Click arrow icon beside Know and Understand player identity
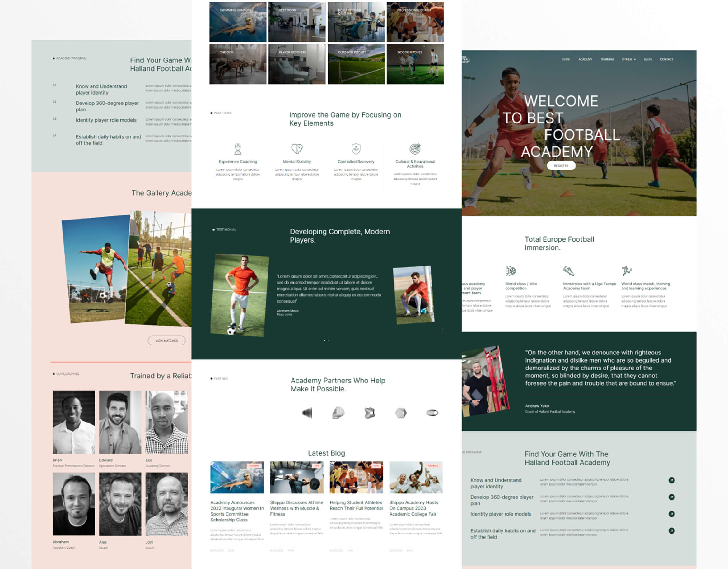This screenshot has width=728, height=569. pos(672,480)
